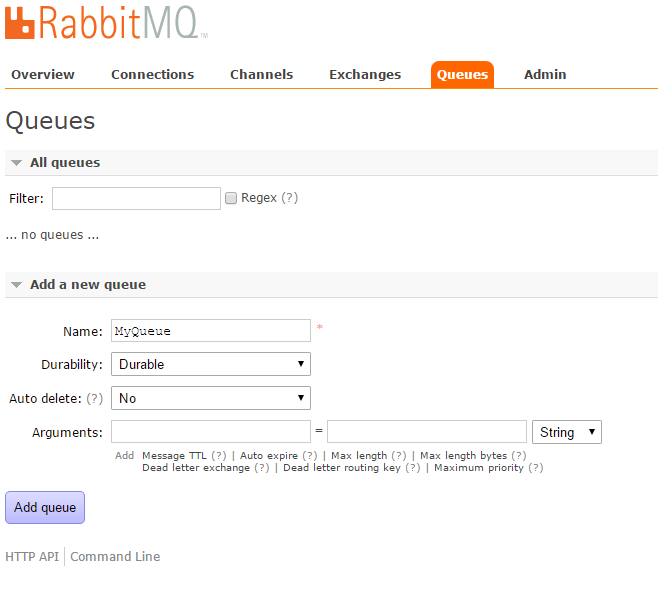Viewport: 658px width, 610px height.
Task: Click into the Filter text field
Action: 136,198
